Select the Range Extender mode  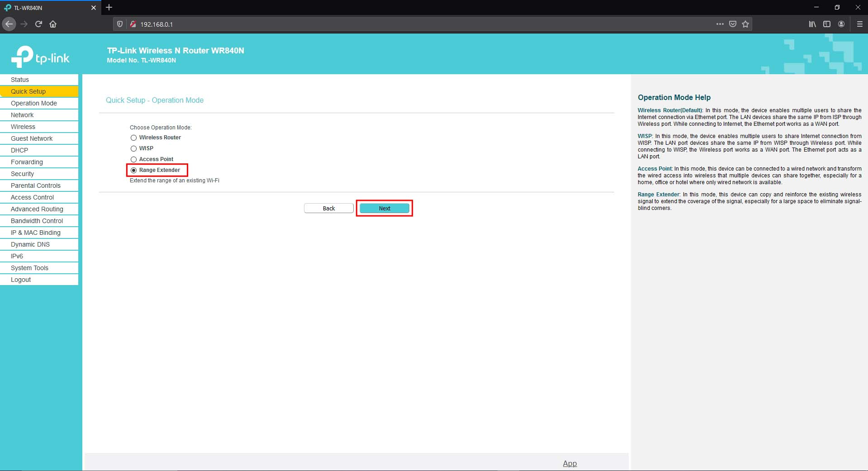pyautogui.click(x=133, y=170)
